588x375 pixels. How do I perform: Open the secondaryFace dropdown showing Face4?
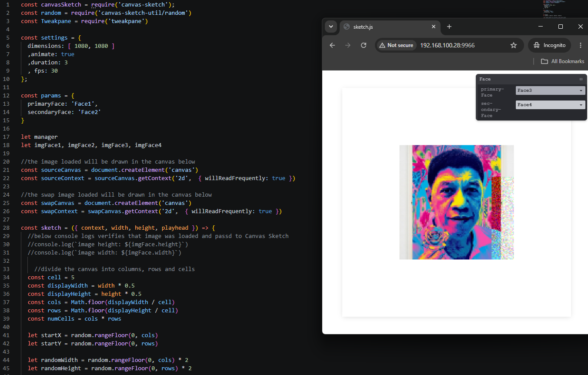(550, 105)
